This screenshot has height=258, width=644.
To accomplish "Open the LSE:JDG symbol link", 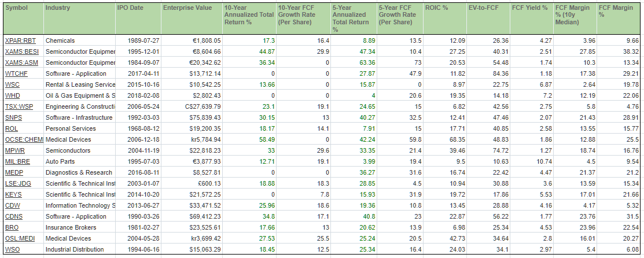I will click(x=18, y=183).
